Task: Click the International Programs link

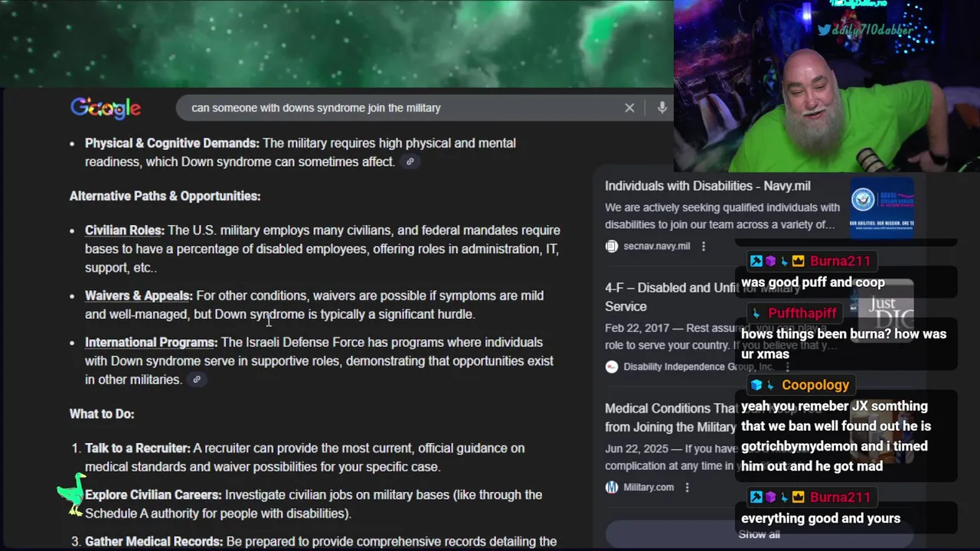Action: coord(151,342)
